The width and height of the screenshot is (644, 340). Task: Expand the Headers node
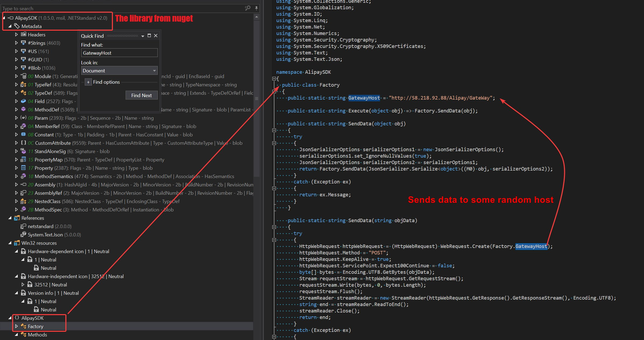[16, 34]
